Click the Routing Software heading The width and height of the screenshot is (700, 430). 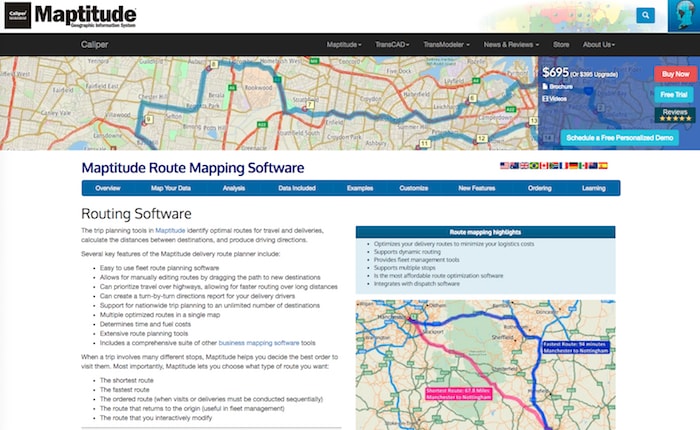coord(136,213)
